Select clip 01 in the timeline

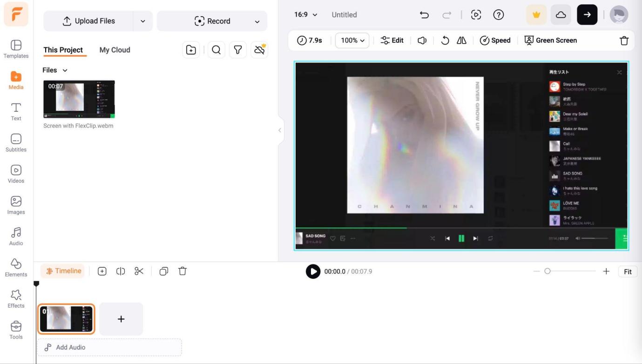(66, 319)
